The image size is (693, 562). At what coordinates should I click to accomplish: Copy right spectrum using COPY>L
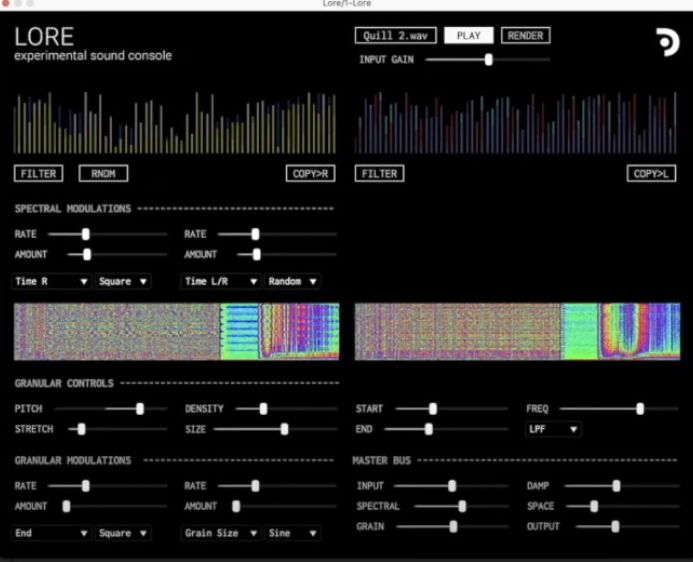(654, 173)
